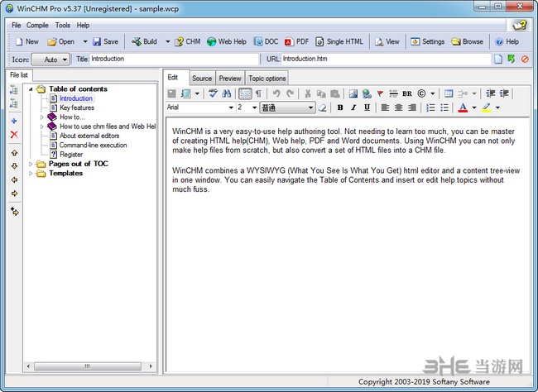Click the font color A button
This screenshot has height=392, width=538.
coord(463,108)
